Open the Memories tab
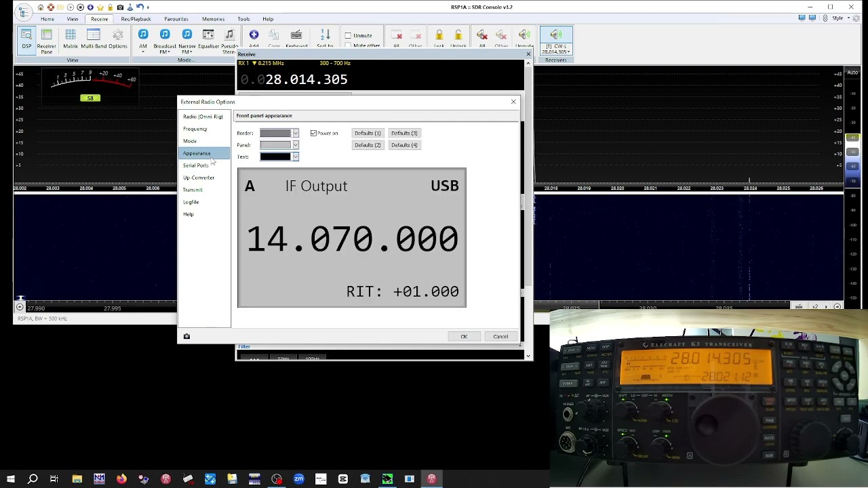 [x=213, y=19]
